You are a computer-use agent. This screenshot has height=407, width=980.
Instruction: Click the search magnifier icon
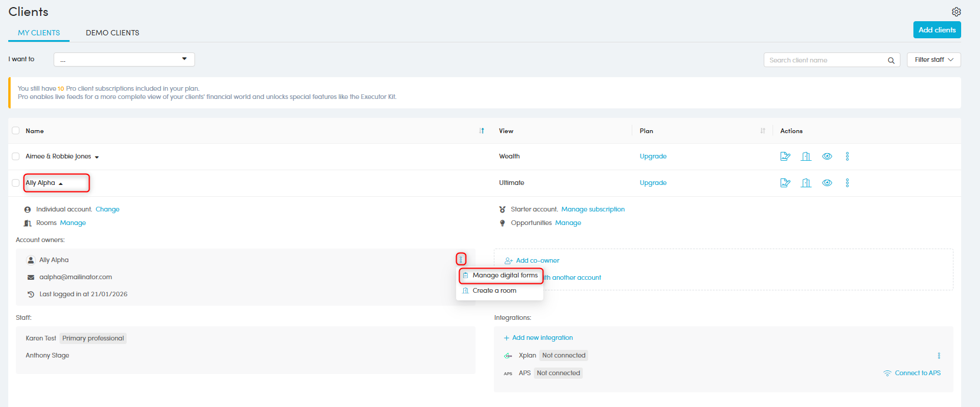pyautogui.click(x=891, y=60)
